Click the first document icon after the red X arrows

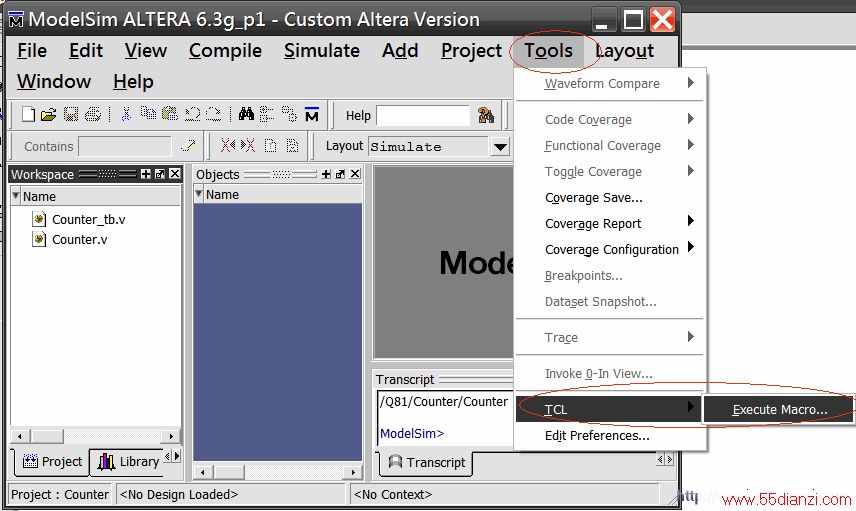[x=270, y=145]
